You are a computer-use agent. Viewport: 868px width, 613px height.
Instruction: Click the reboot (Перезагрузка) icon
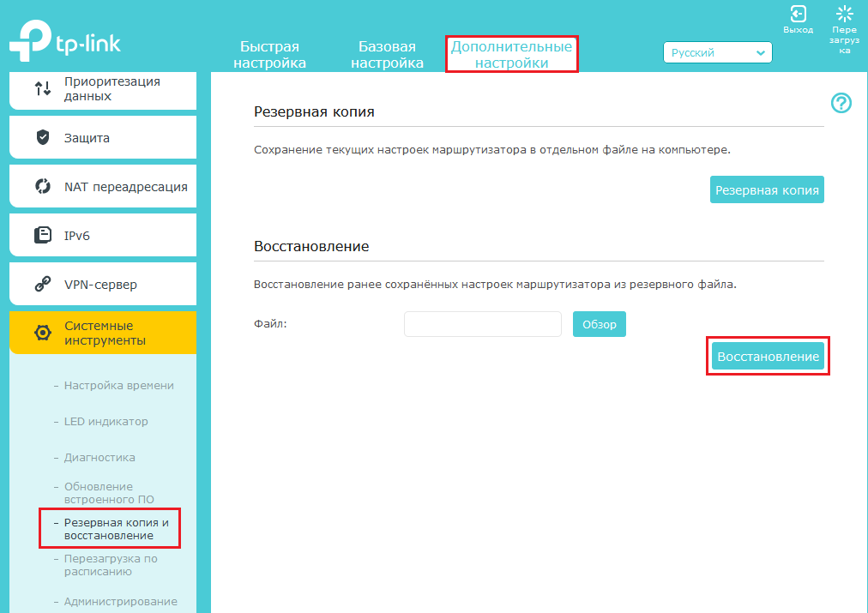pyautogui.click(x=844, y=14)
